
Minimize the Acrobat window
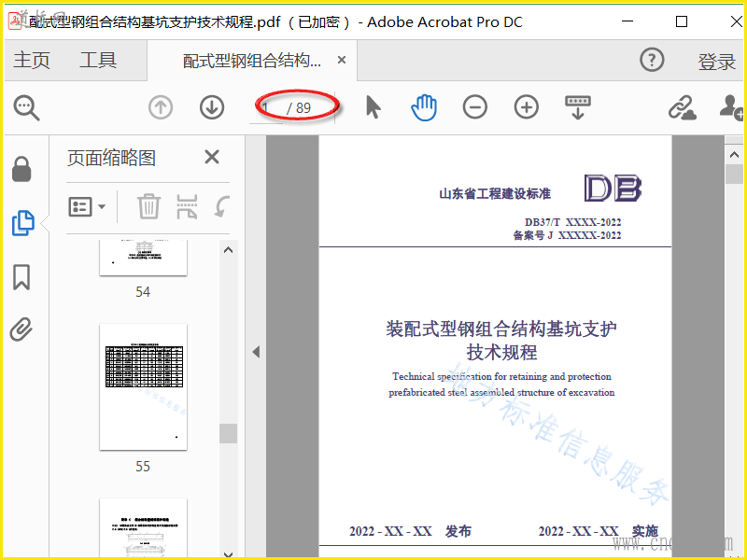[627, 21]
